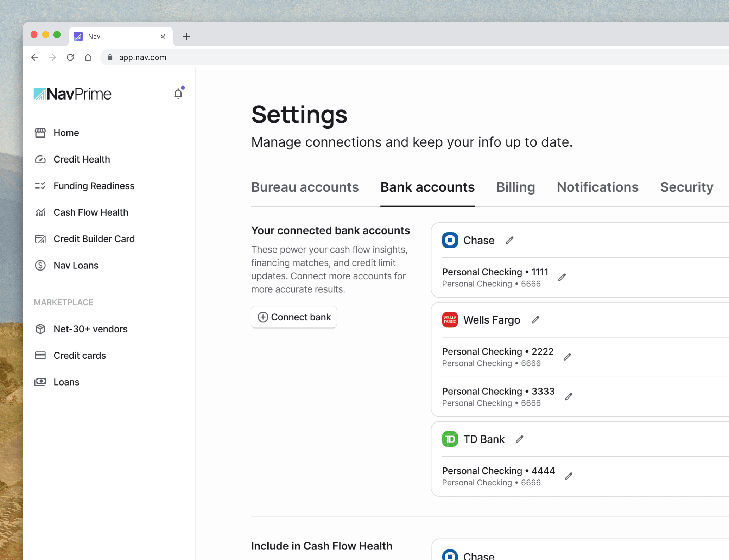The image size is (729, 560).
Task: Switch to the Notifications tab
Action: [x=597, y=187]
